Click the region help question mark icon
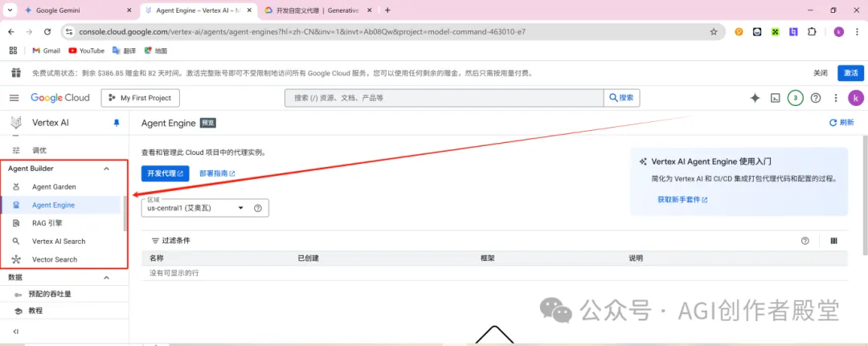The height and width of the screenshot is (346, 868). [x=257, y=209]
